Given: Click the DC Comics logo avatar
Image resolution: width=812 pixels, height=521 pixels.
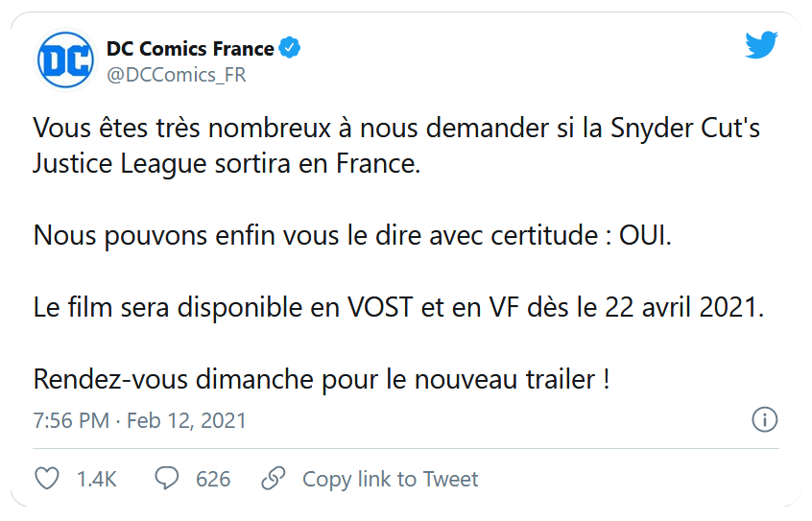Looking at the screenshot, I should click(66, 60).
